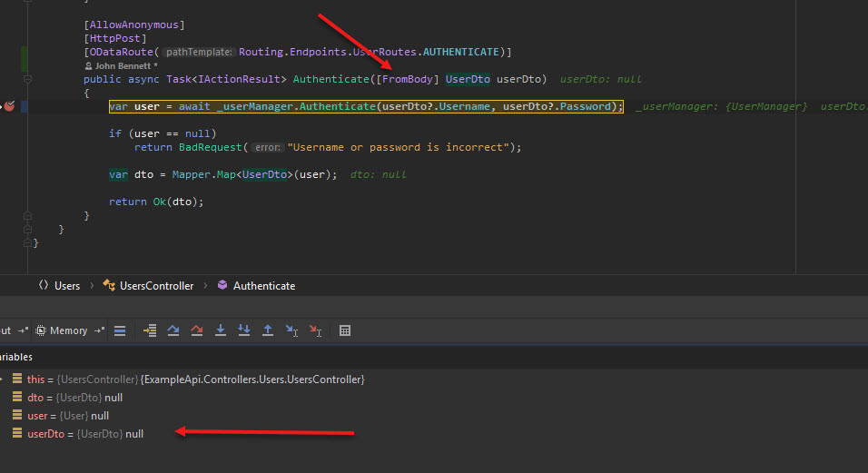Select the 'user = {User} null' variable row
This screenshot has height=473, width=868.
tap(61, 416)
